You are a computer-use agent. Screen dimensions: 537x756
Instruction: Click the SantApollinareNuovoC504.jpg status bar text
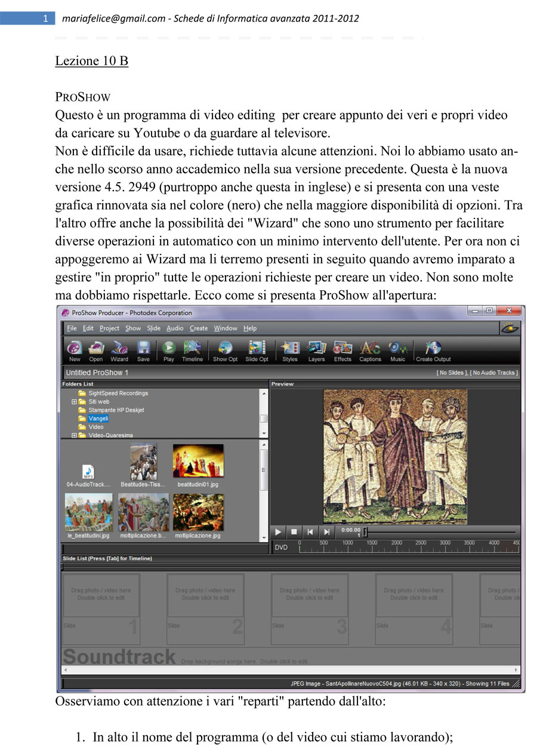tap(400, 683)
